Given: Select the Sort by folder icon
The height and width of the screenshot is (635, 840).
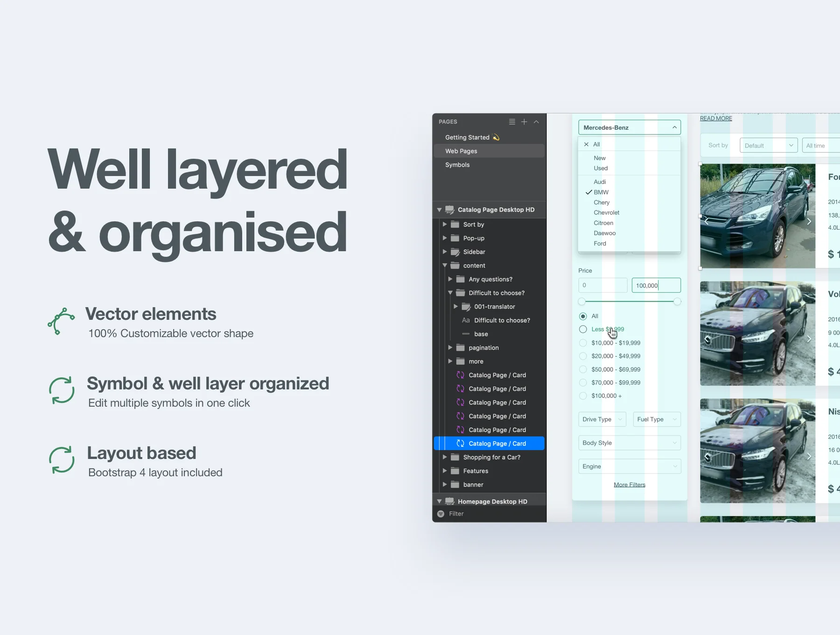Looking at the screenshot, I should pyautogui.click(x=455, y=224).
